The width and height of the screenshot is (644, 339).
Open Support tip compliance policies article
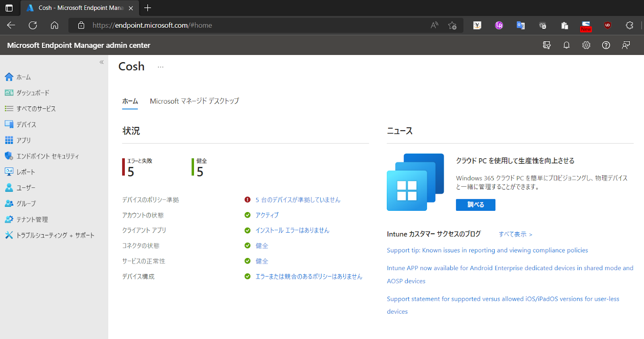click(x=487, y=250)
